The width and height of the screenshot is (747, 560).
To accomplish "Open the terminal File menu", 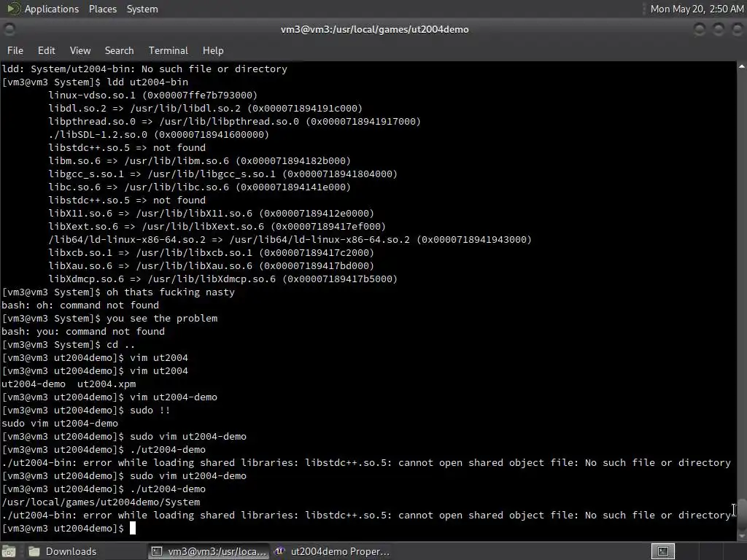I will coord(15,50).
